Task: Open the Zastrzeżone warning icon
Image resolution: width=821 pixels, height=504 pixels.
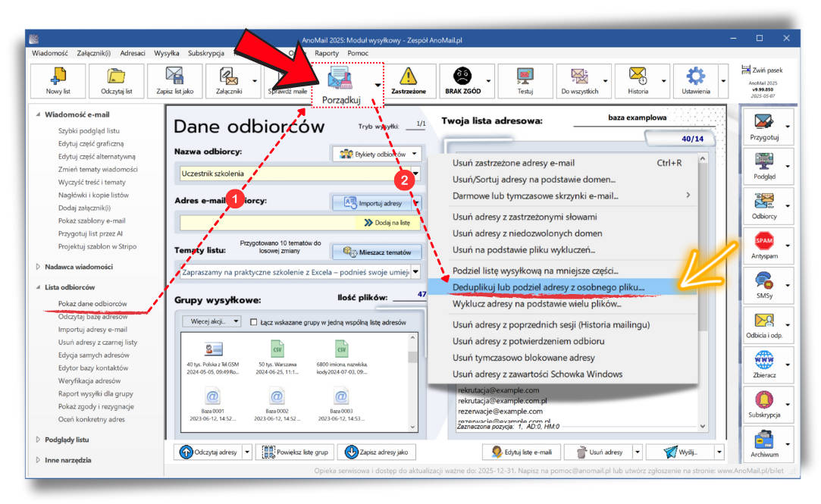Action: click(x=409, y=77)
